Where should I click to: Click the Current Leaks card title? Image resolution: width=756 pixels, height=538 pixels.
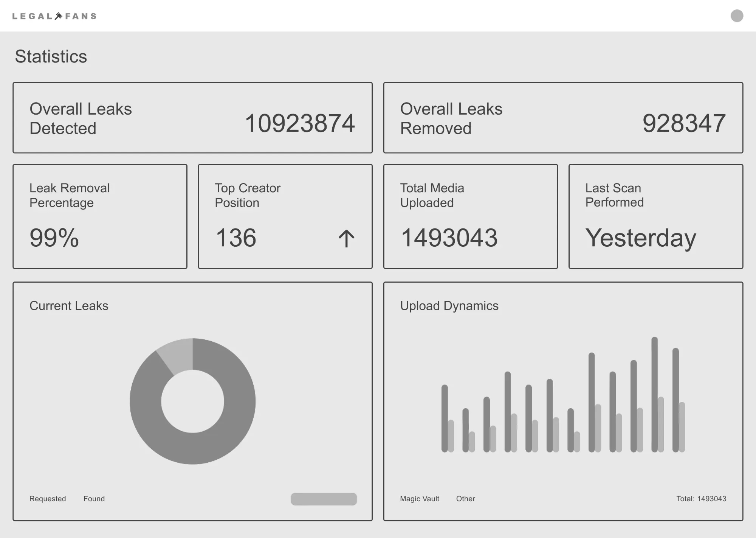[69, 306]
